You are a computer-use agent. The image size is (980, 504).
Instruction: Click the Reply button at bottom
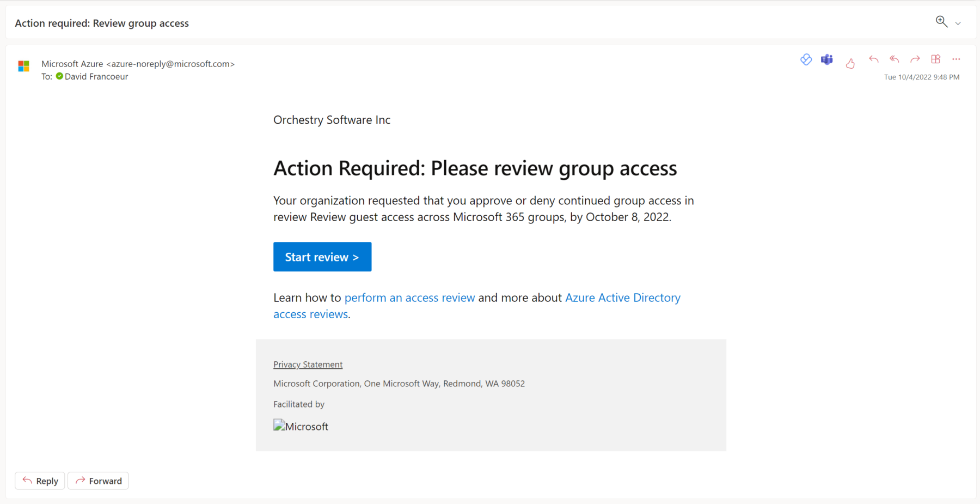click(x=39, y=481)
